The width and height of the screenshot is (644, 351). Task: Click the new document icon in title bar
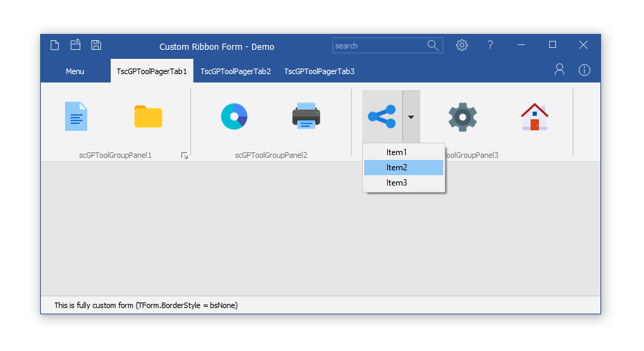point(55,45)
